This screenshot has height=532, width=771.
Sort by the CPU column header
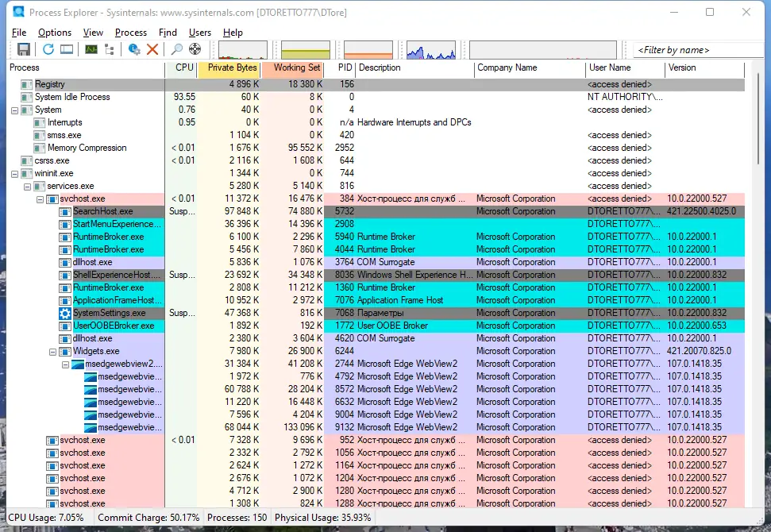tap(181, 67)
